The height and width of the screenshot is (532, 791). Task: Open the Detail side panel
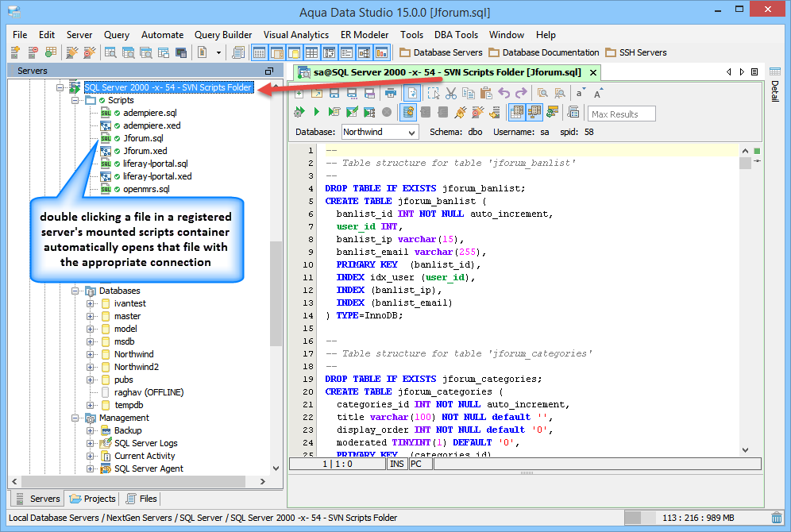tap(775, 85)
